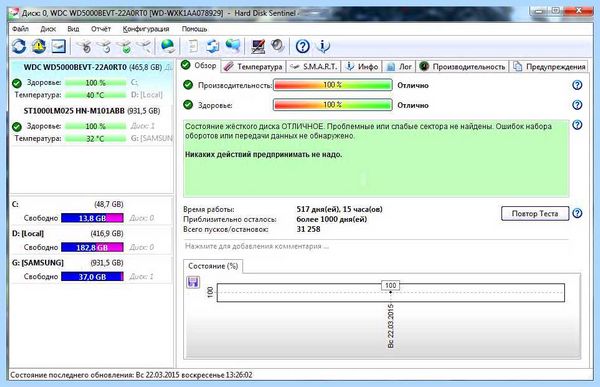This screenshot has height=387, width=600.
Task: Click the Производительность 100 % gradient bar
Action: click(x=333, y=85)
